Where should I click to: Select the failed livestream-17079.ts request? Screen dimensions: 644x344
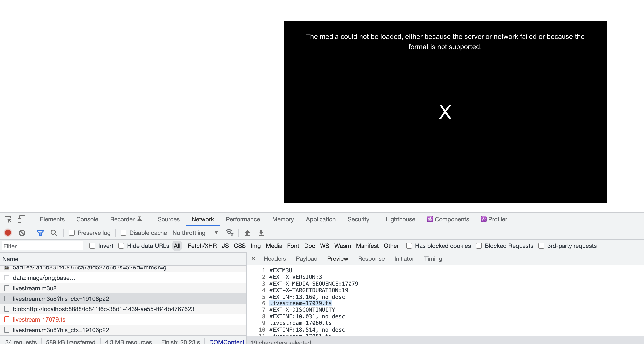coord(39,319)
